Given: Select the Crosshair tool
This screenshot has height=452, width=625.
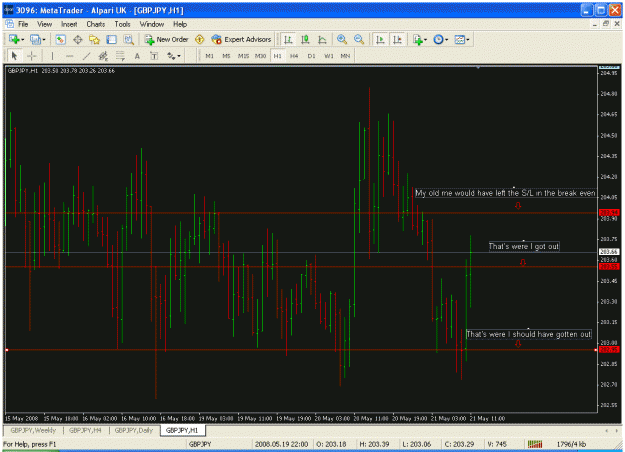Looking at the screenshot, I should 31,56.
